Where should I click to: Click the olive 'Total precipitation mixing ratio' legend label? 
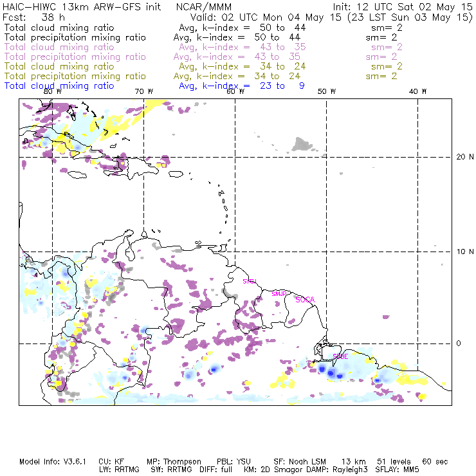tap(75, 76)
